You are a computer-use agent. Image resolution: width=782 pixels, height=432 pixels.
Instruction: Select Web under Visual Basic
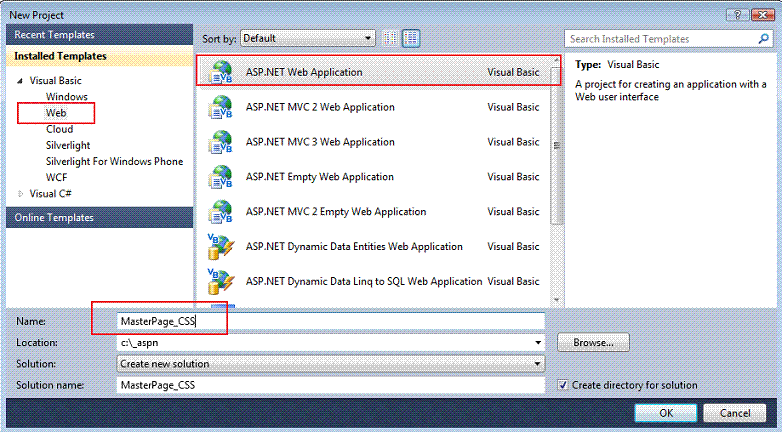tap(56, 113)
